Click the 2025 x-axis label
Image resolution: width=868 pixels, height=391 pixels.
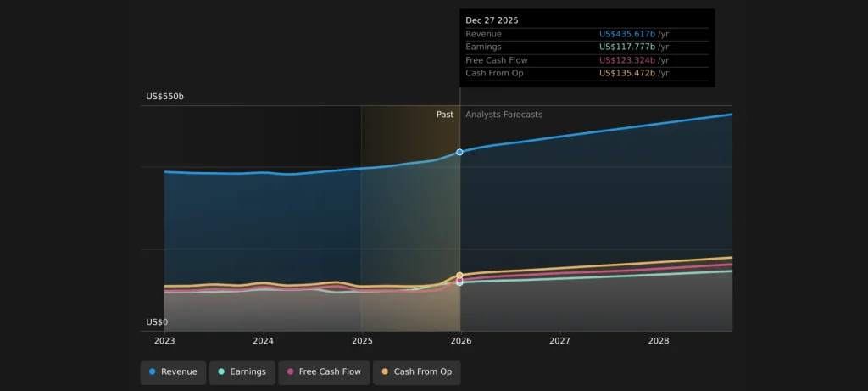pos(362,341)
